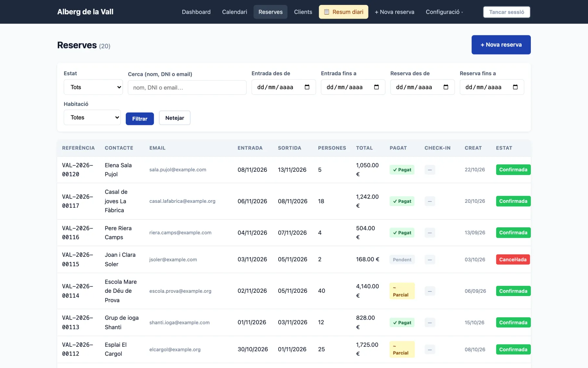
Task: Click the TOTAL column header
Action: (364, 148)
